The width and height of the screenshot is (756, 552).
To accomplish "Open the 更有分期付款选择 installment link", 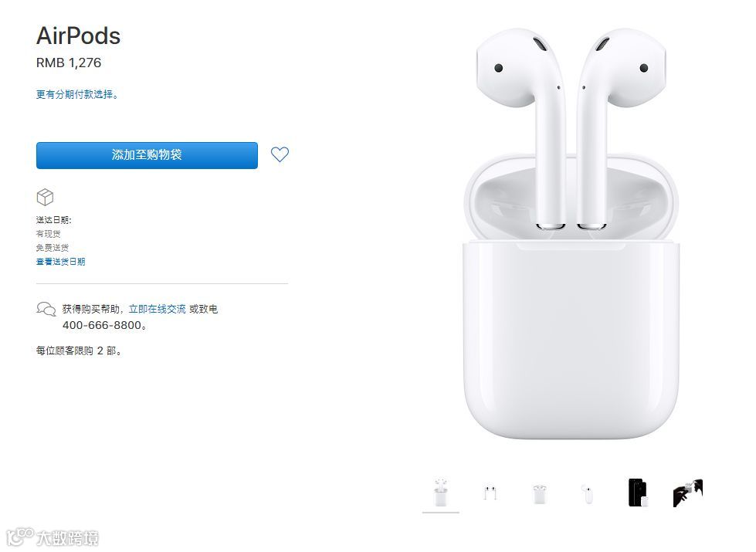I will click(77, 94).
